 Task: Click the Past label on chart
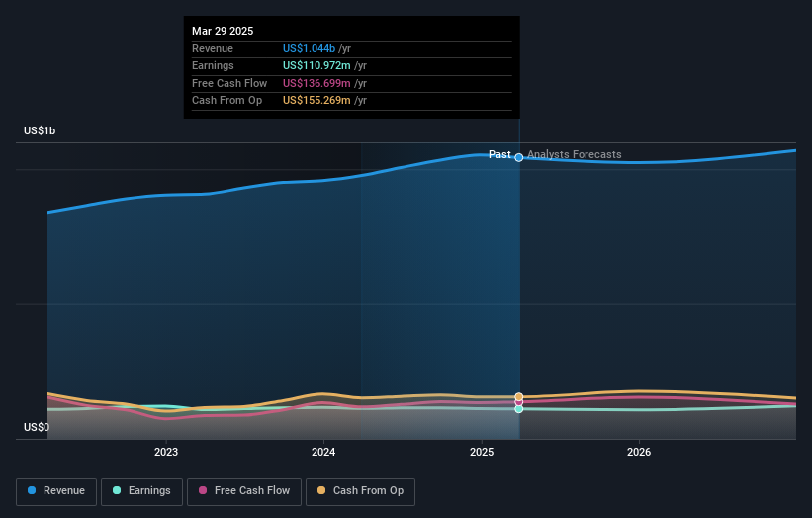tap(499, 155)
